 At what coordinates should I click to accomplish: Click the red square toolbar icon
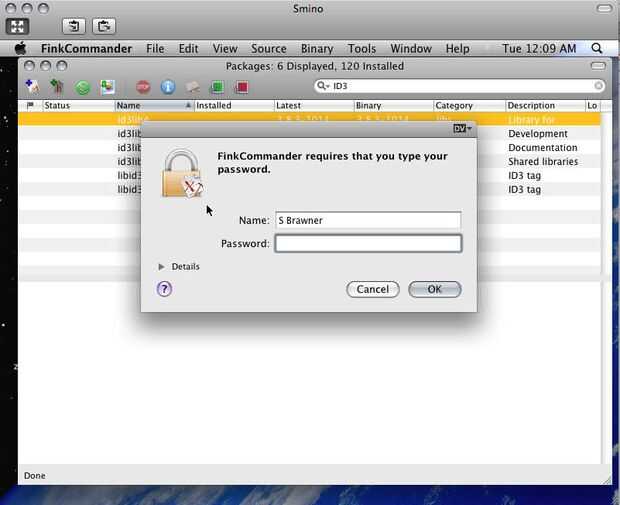[x=241, y=87]
